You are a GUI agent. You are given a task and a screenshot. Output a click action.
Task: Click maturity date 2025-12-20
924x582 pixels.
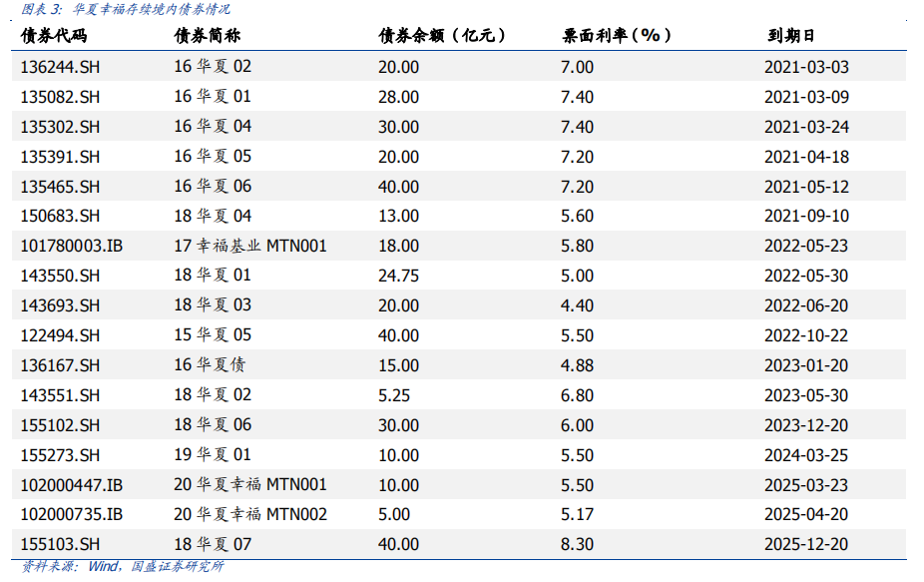[x=806, y=544]
